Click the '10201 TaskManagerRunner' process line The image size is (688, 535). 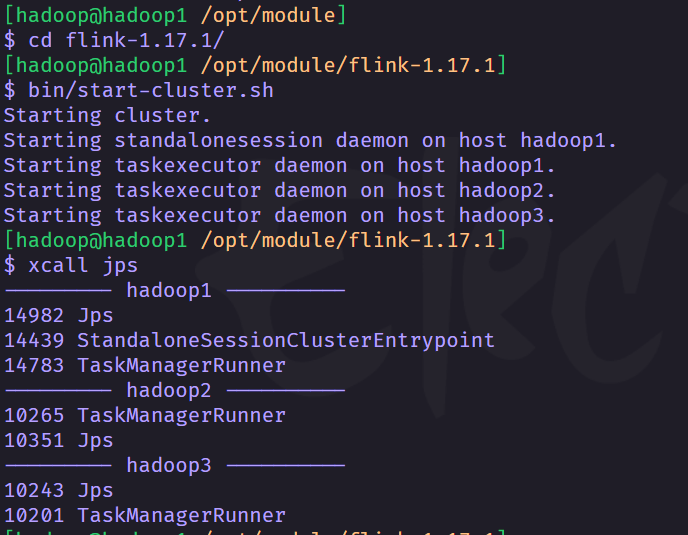pos(145,516)
